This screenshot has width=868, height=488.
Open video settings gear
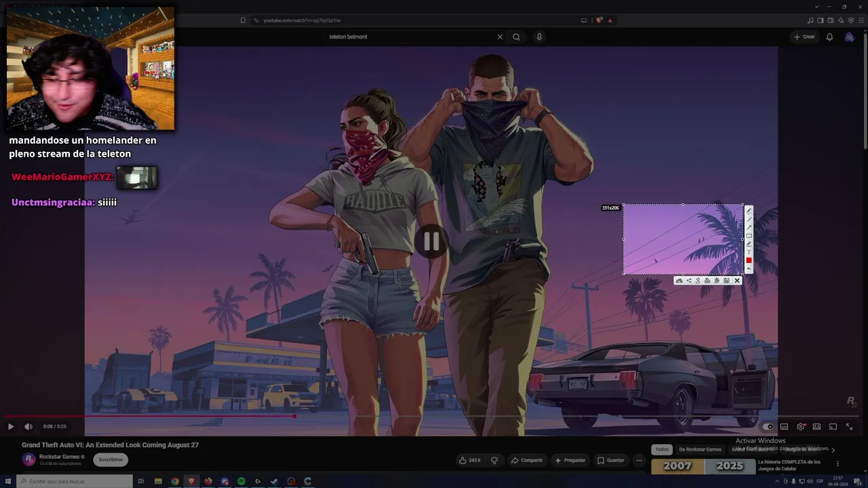tap(801, 426)
